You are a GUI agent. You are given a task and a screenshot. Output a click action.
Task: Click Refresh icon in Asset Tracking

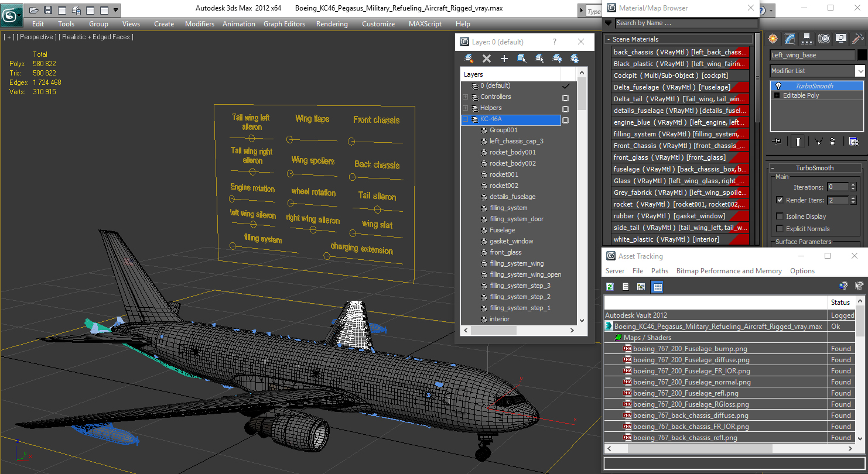pyautogui.click(x=610, y=286)
